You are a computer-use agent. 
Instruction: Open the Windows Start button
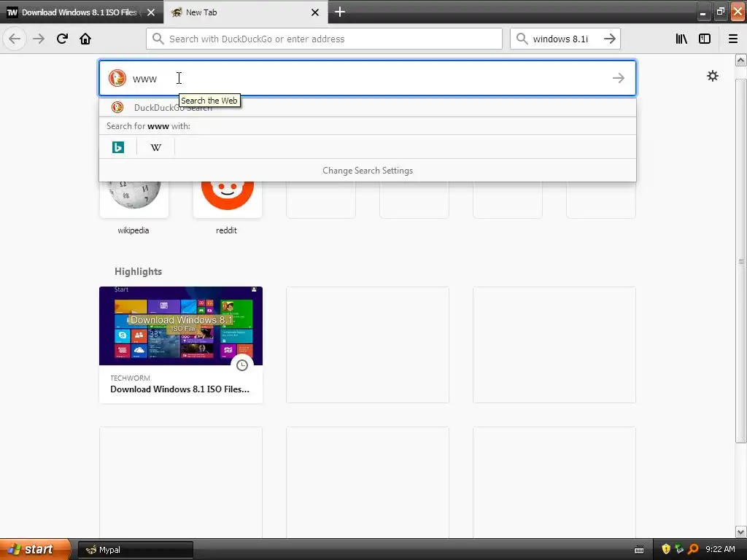(35, 550)
